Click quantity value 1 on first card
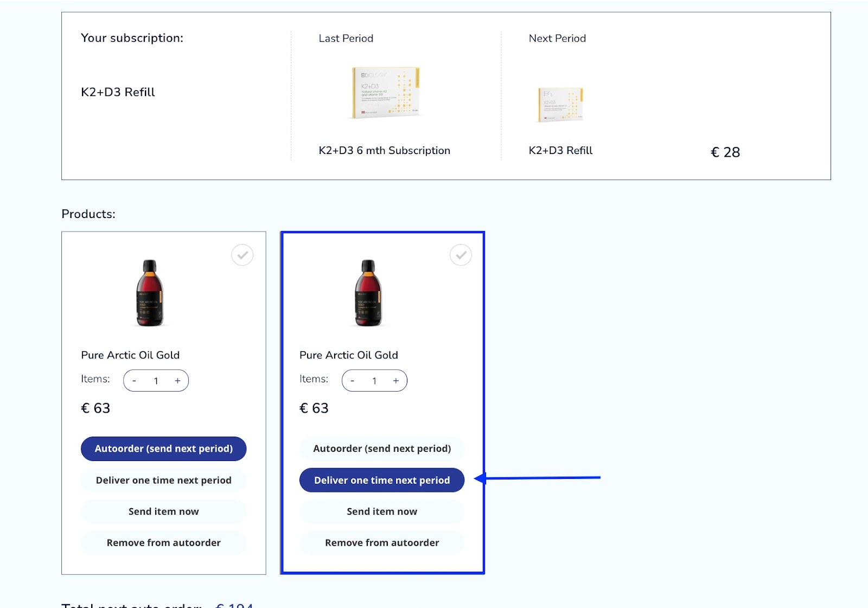The width and height of the screenshot is (868, 608). point(156,381)
